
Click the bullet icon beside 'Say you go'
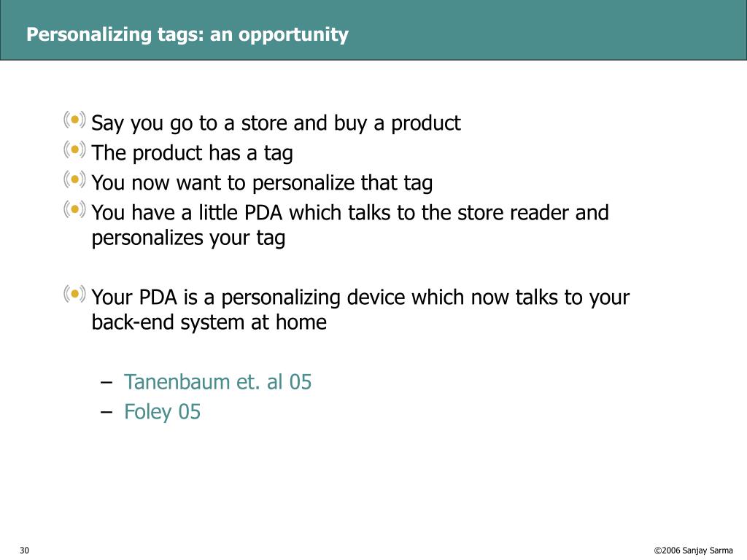[75, 120]
